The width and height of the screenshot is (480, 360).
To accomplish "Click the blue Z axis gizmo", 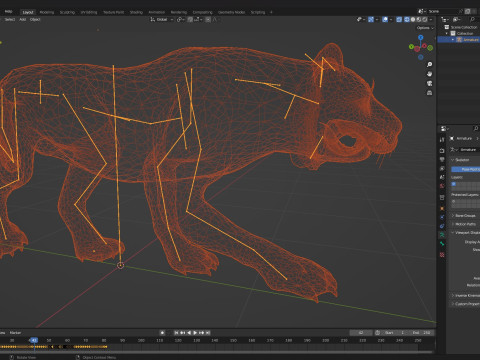I will coord(421,37).
